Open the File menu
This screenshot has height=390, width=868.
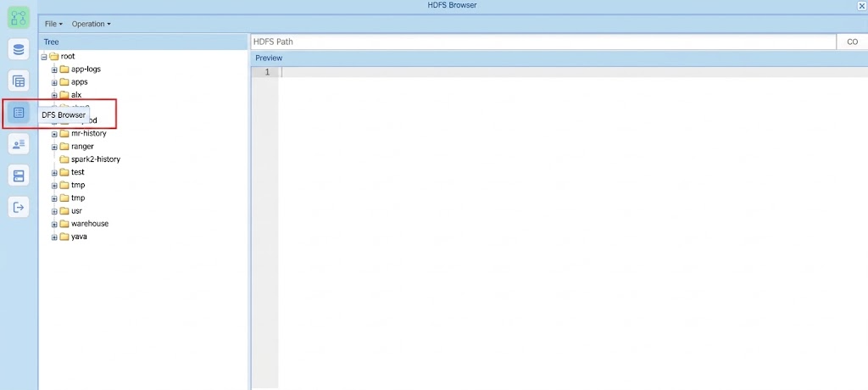[x=53, y=24]
